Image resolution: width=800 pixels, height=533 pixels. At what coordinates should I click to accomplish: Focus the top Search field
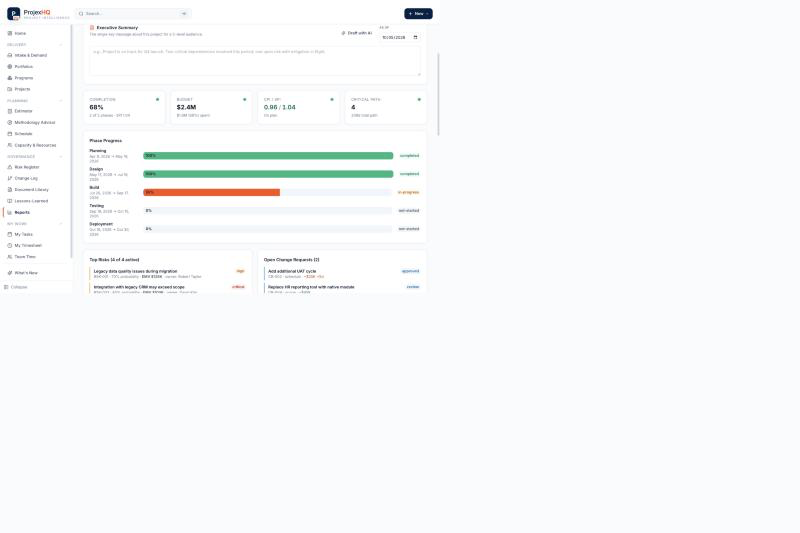[x=134, y=14]
